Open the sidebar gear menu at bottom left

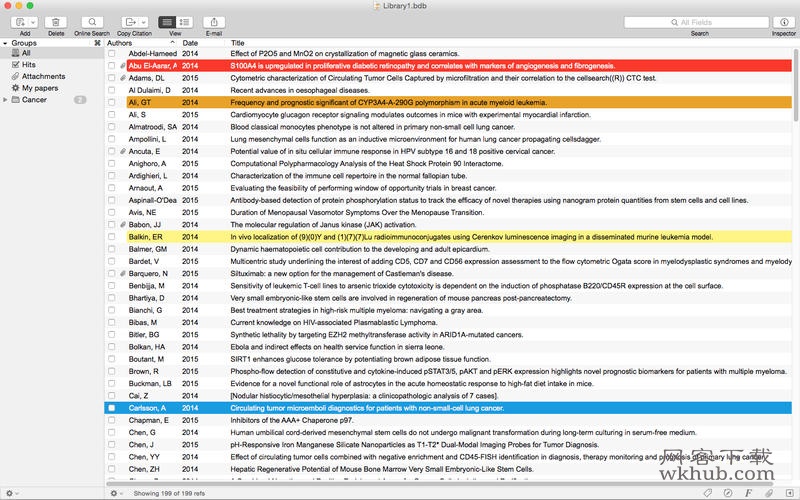11,493
